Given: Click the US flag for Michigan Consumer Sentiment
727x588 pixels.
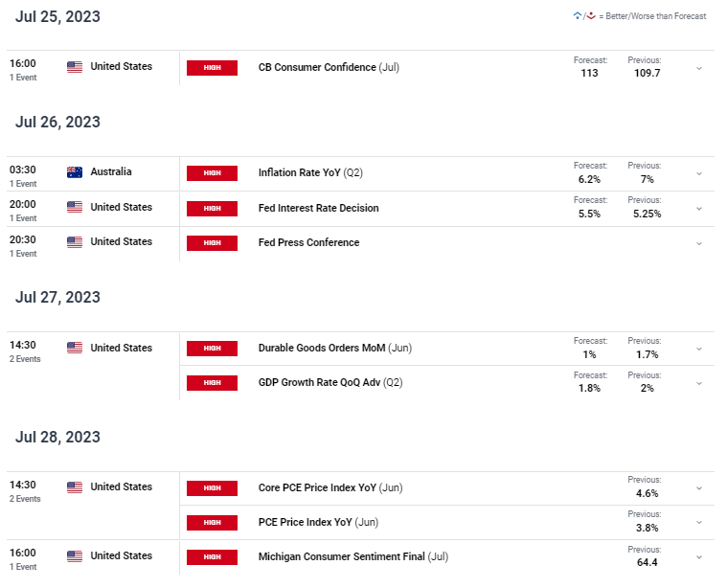Looking at the screenshot, I should coord(75,556).
